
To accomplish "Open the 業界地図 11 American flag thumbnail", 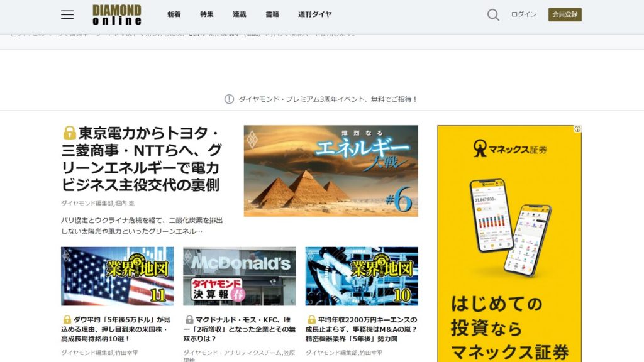I will 118,276.
